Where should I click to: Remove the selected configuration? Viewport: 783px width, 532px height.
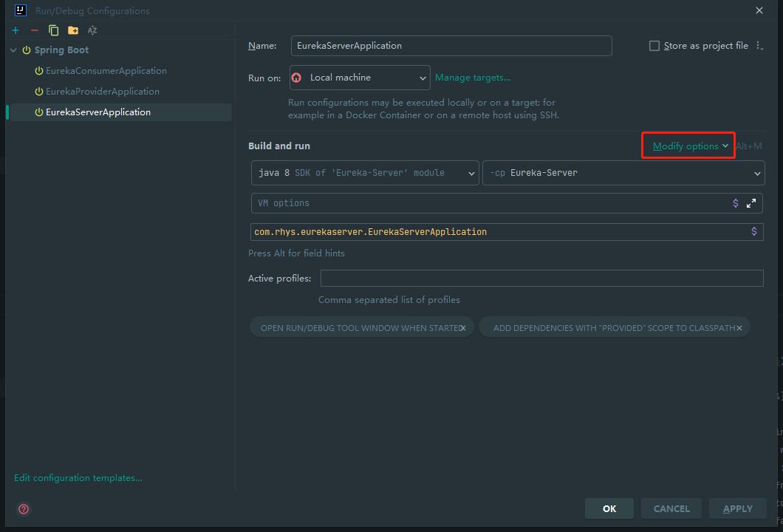(x=35, y=30)
